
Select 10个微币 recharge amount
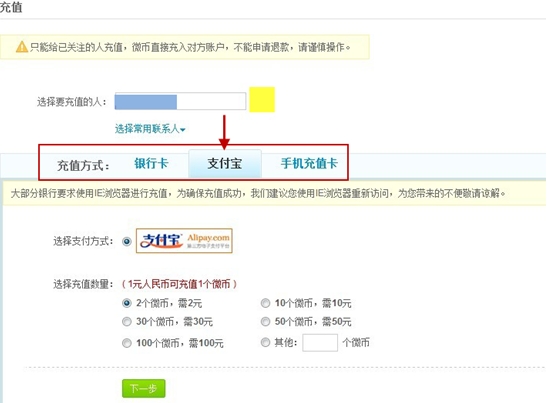click(x=265, y=303)
